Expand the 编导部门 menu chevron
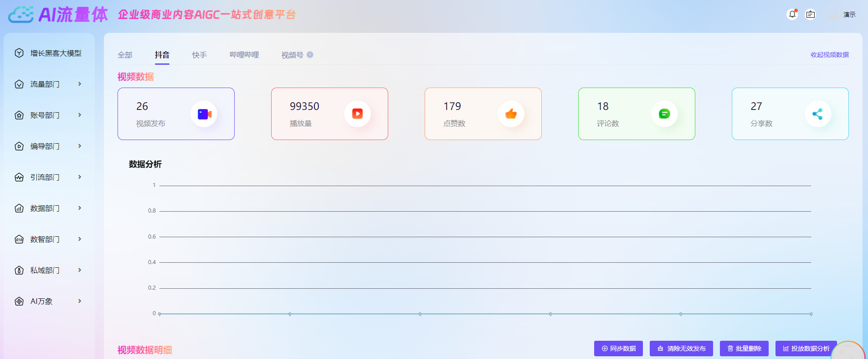The image size is (868, 359). pos(80,146)
